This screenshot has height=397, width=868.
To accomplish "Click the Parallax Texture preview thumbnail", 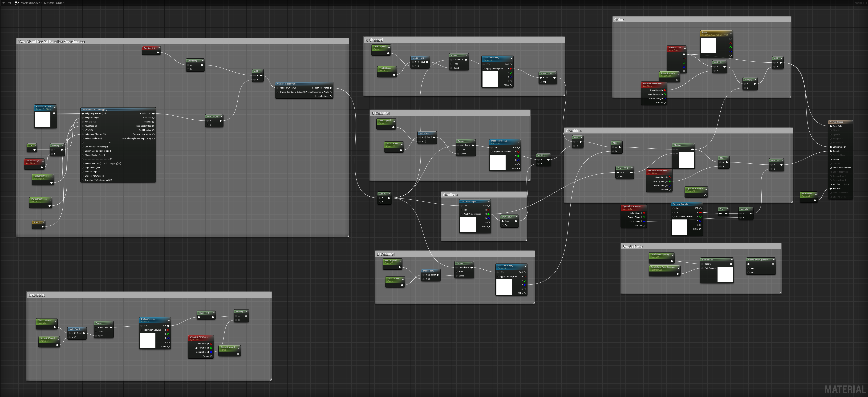I will tap(42, 119).
